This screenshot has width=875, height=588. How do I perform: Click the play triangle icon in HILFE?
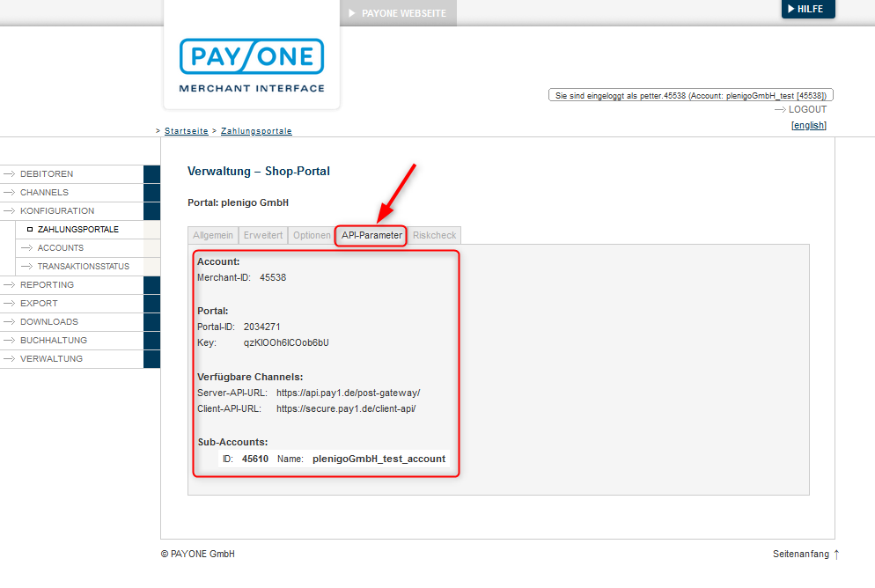pyautogui.click(x=790, y=9)
